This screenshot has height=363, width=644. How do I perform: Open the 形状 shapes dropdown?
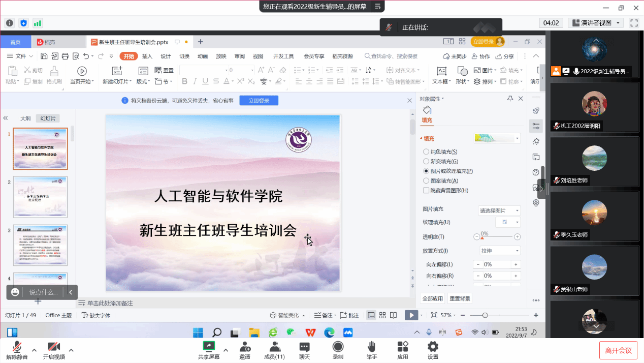click(x=462, y=81)
